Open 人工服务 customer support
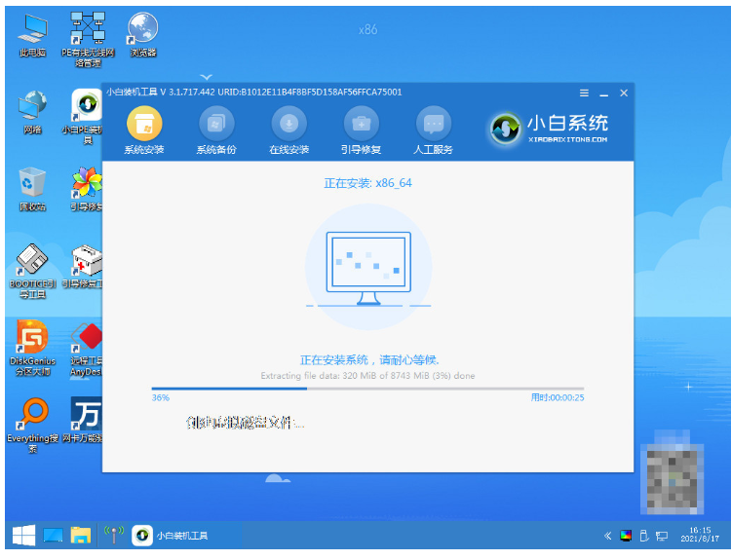The width and height of the screenshot is (731, 560). [434, 124]
